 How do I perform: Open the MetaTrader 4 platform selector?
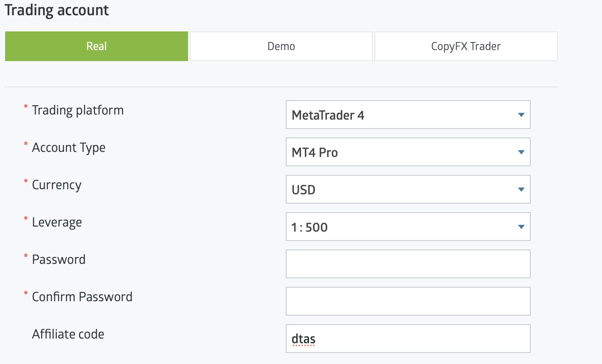[408, 115]
